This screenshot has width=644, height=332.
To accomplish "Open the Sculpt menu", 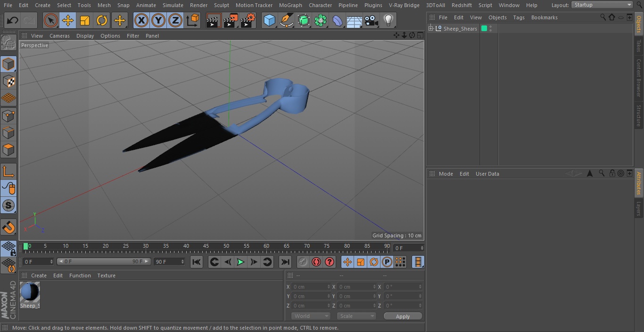I will click(x=221, y=5).
